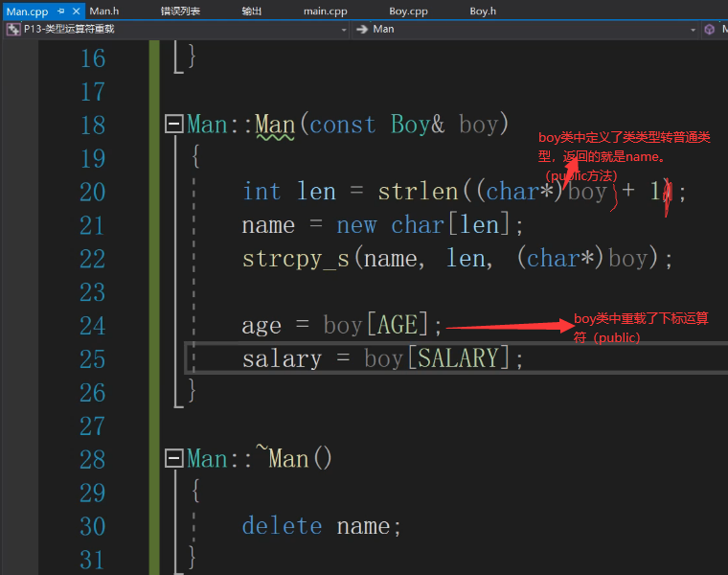728x575 pixels.
Task: Collapse the Man constructor code block
Action: click(x=173, y=125)
